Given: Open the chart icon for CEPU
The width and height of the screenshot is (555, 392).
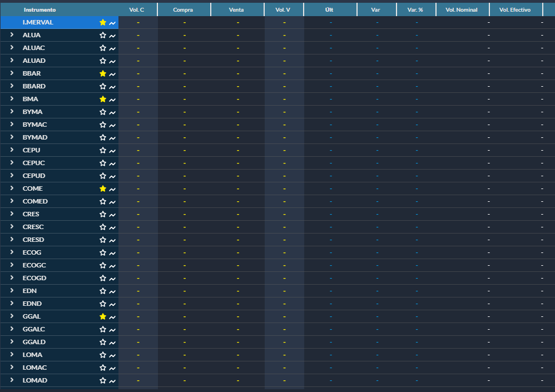Looking at the screenshot, I should pos(112,151).
